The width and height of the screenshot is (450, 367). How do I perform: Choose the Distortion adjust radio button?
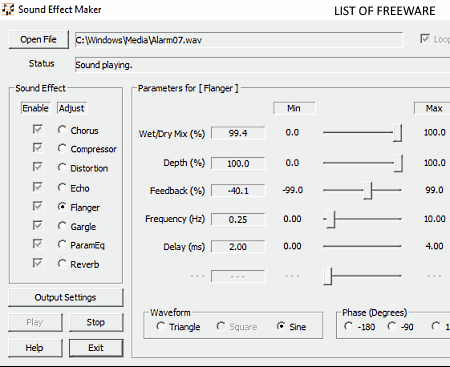tap(62, 167)
